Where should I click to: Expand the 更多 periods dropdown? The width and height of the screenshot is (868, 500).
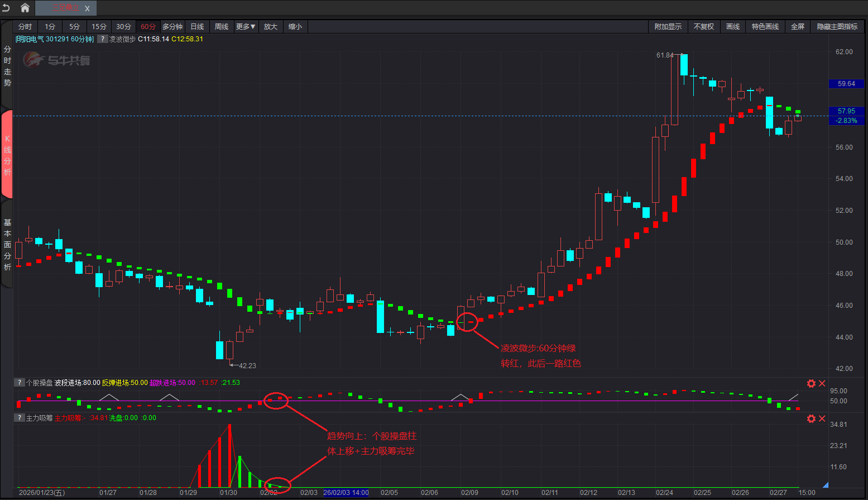[x=246, y=27]
